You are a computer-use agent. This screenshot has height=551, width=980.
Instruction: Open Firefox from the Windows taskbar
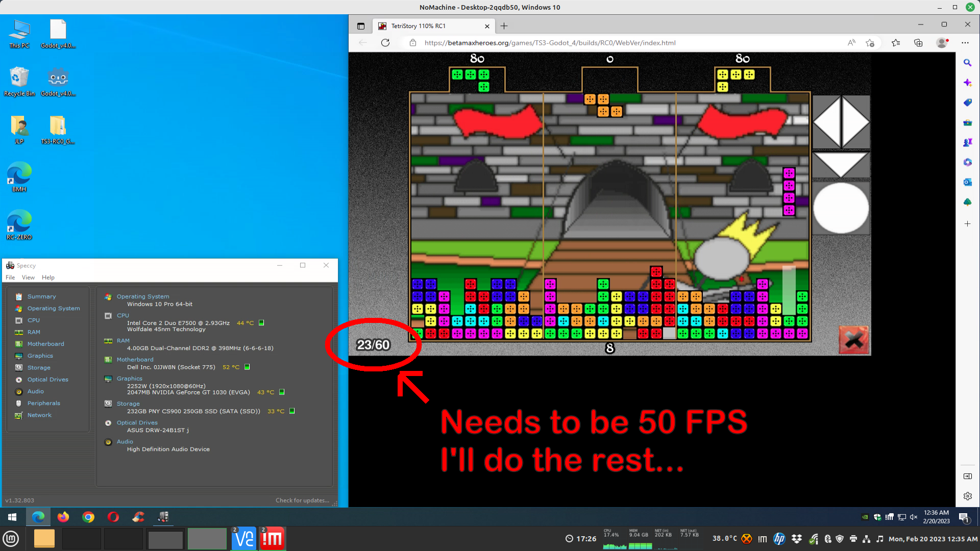(63, 517)
